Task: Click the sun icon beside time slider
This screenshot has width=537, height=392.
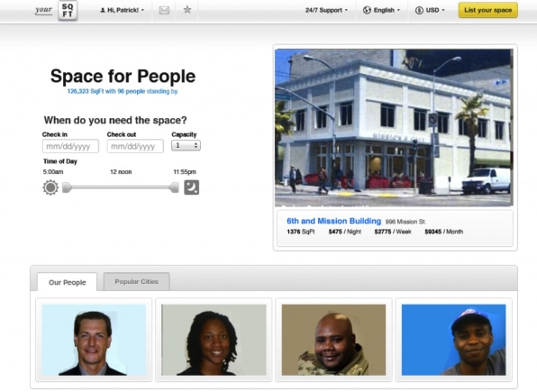Action: [x=50, y=187]
